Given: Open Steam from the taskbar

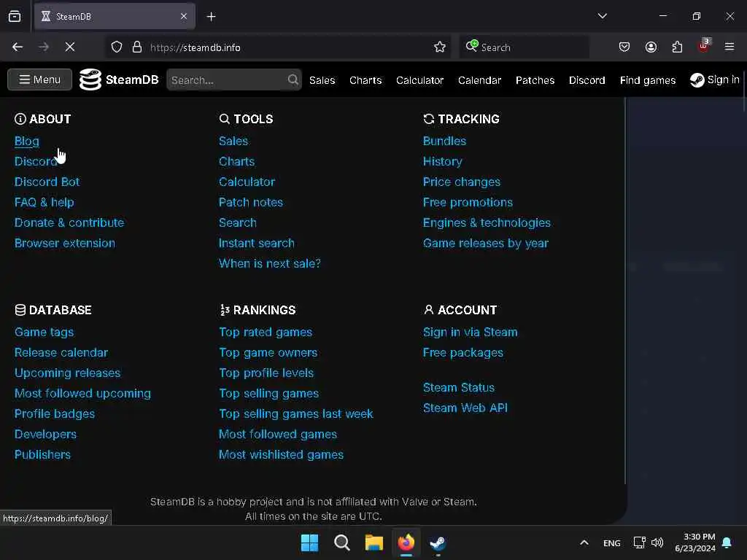Looking at the screenshot, I should tap(438, 542).
